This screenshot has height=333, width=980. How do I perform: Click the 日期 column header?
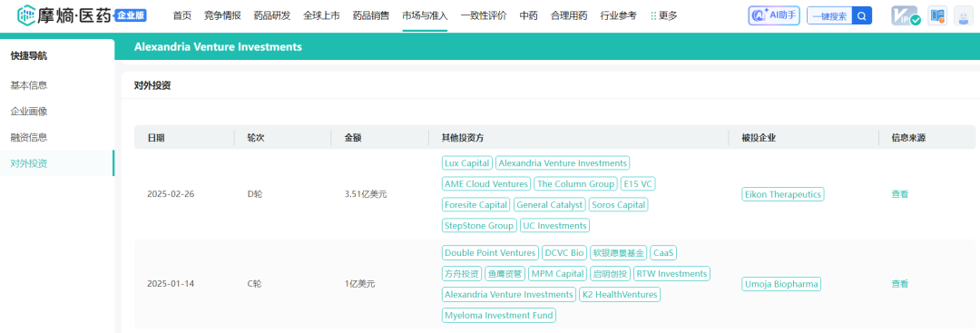coord(156,138)
